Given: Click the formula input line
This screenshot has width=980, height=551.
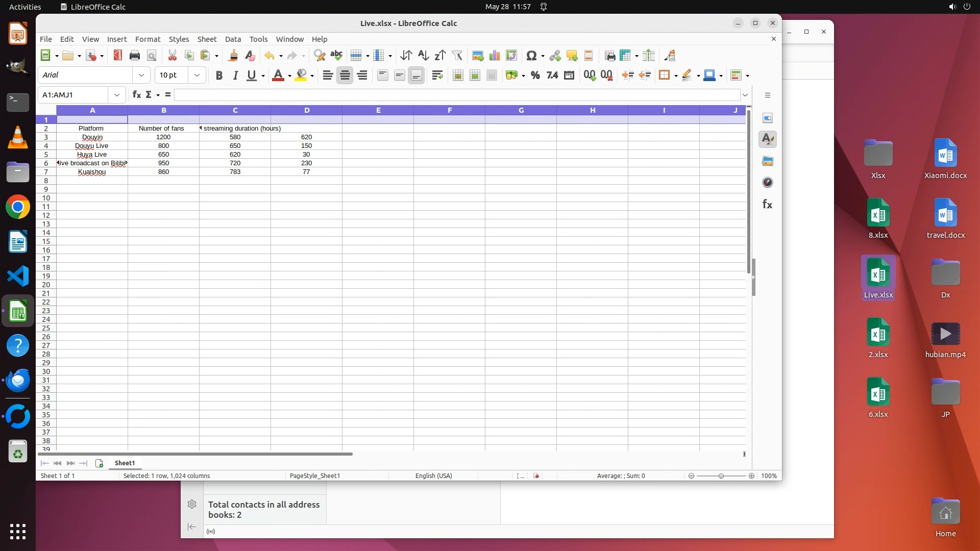Looking at the screenshot, I should click(457, 95).
